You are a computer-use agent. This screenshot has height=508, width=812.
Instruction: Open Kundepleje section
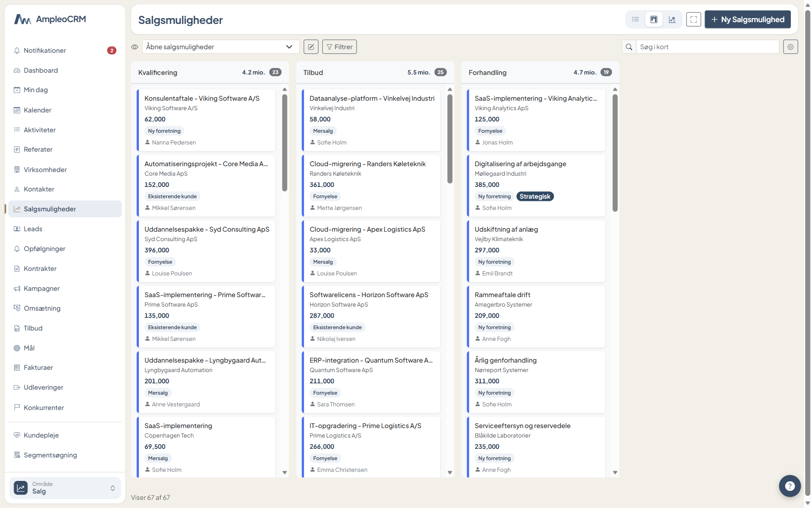(x=65, y=435)
